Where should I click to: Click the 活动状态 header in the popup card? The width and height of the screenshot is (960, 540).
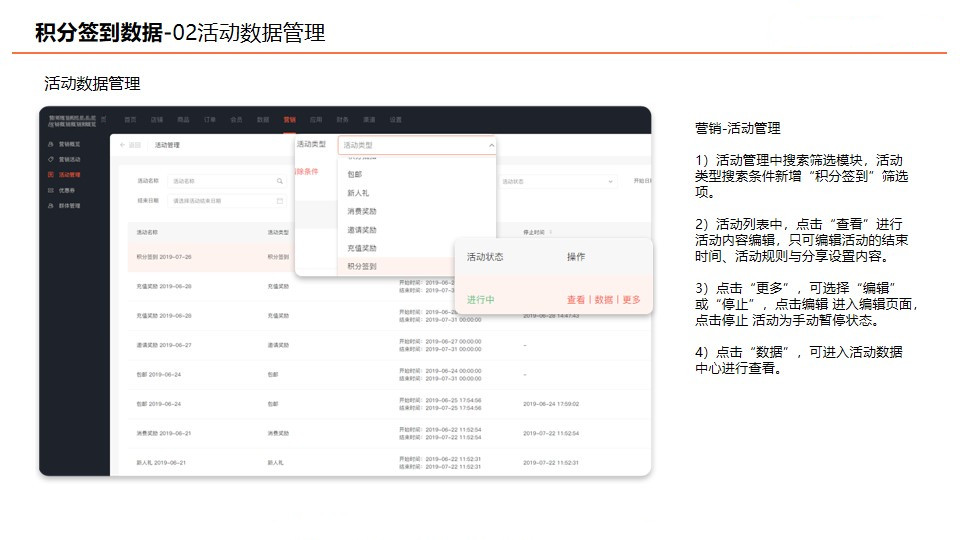pyautogui.click(x=485, y=257)
